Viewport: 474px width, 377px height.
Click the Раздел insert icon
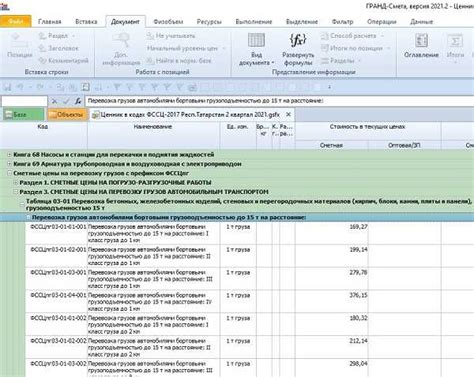click(x=42, y=36)
